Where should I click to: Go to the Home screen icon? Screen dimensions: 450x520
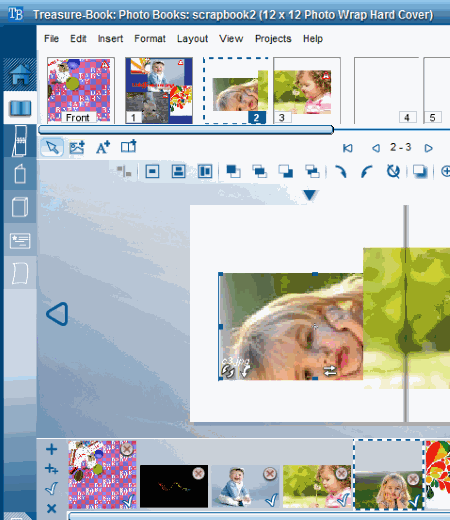[x=20, y=74]
